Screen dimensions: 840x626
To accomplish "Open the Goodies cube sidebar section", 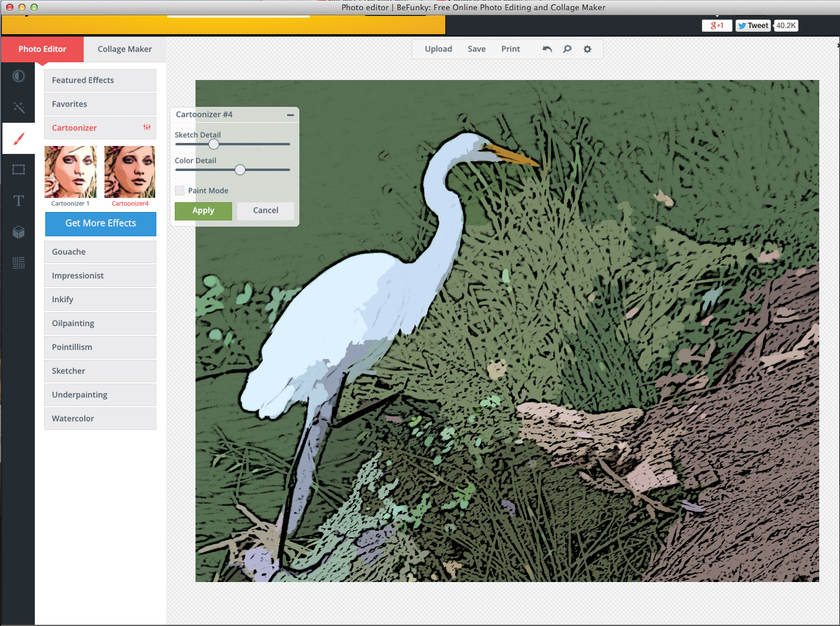I will coord(18,231).
